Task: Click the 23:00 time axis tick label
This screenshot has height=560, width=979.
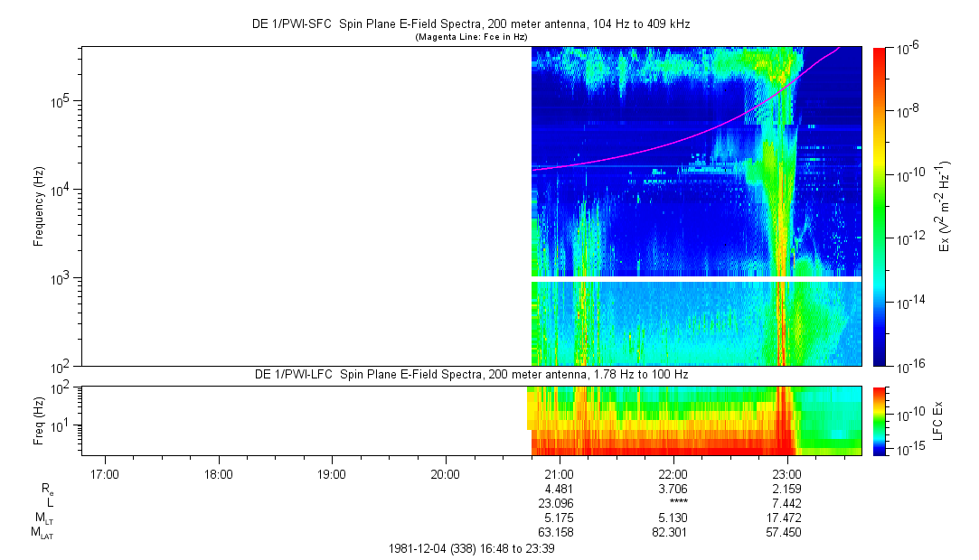Action: (786, 473)
